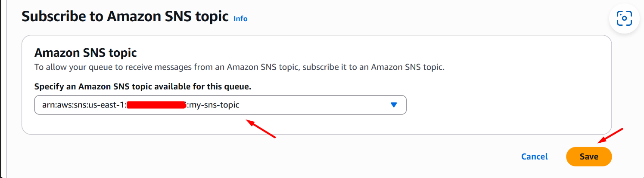The height and width of the screenshot is (178, 644).
Task: Expand the SNS topic ARN dropdown
Action: 220,105
